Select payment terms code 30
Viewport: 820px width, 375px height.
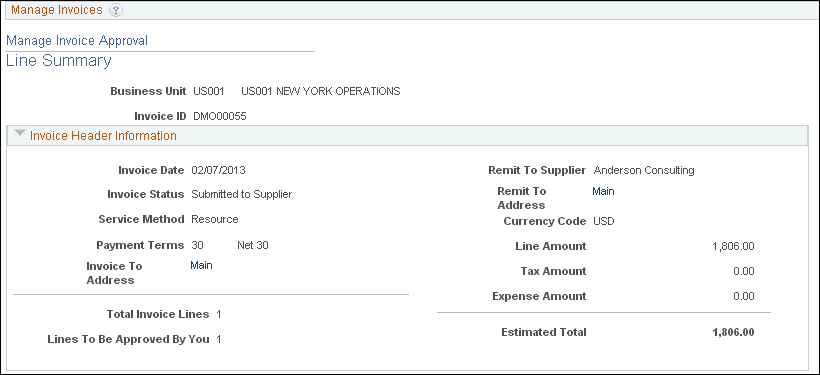click(198, 245)
